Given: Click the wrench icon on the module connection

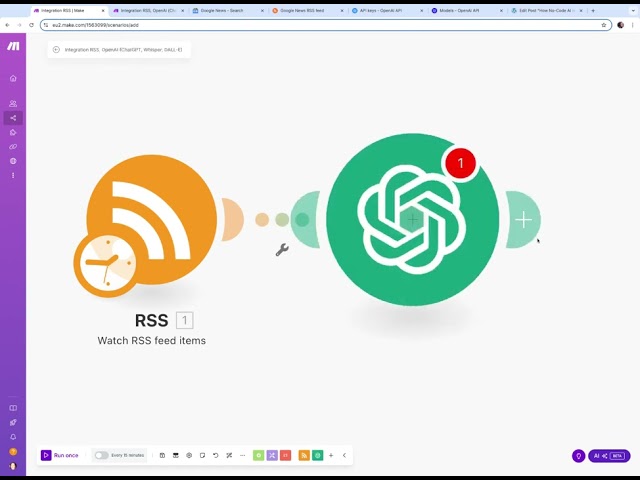Looking at the screenshot, I should click(x=282, y=249).
